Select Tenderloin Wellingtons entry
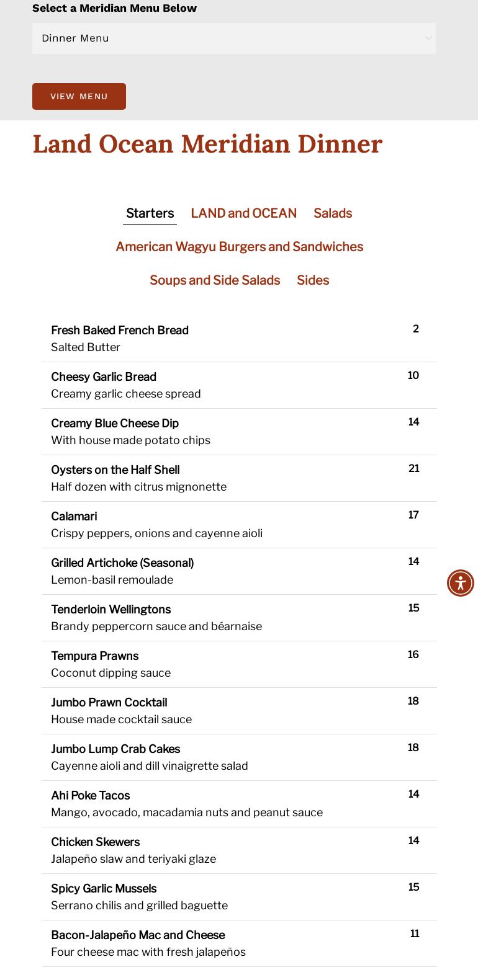This screenshot has height=980, width=478. click(x=110, y=610)
